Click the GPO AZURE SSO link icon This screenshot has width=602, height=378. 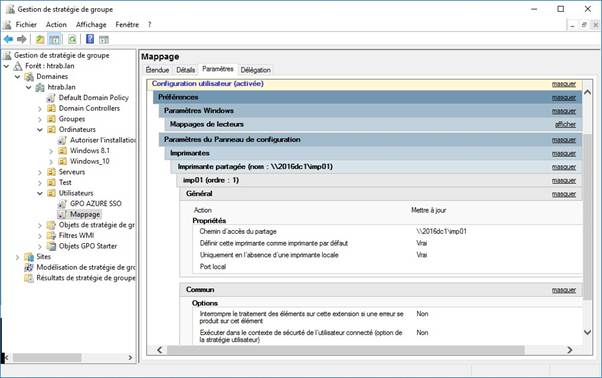point(62,204)
